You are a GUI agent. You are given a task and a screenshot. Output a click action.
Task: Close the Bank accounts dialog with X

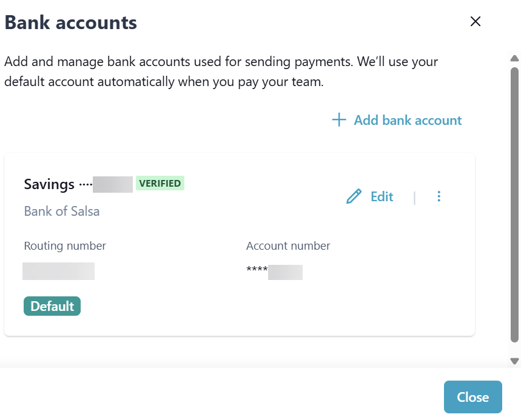[476, 22]
